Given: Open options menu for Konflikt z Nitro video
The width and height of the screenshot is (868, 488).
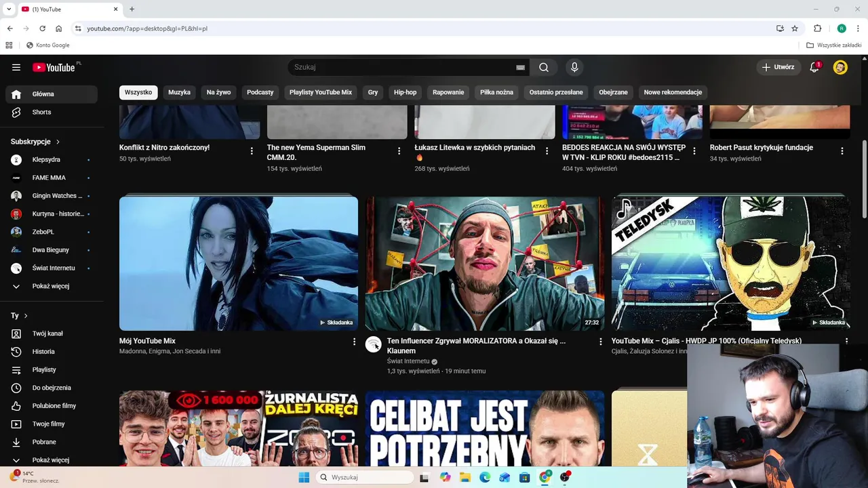Looking at the screenshot, I should [x=252, y=151].
